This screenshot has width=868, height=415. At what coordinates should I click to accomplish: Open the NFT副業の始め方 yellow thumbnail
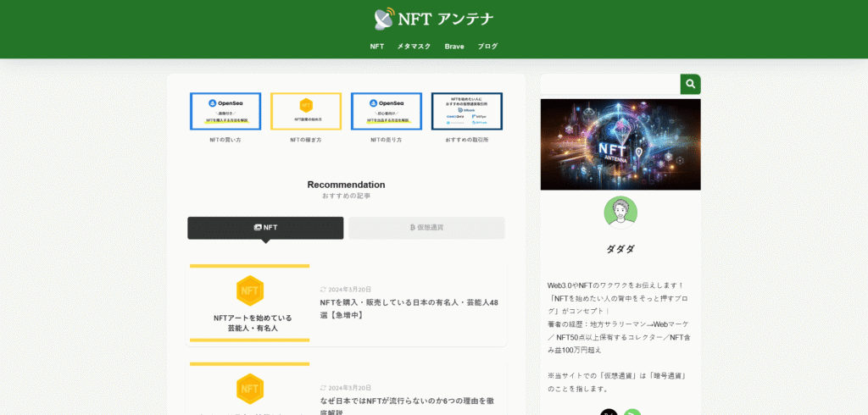pos(305,111)
